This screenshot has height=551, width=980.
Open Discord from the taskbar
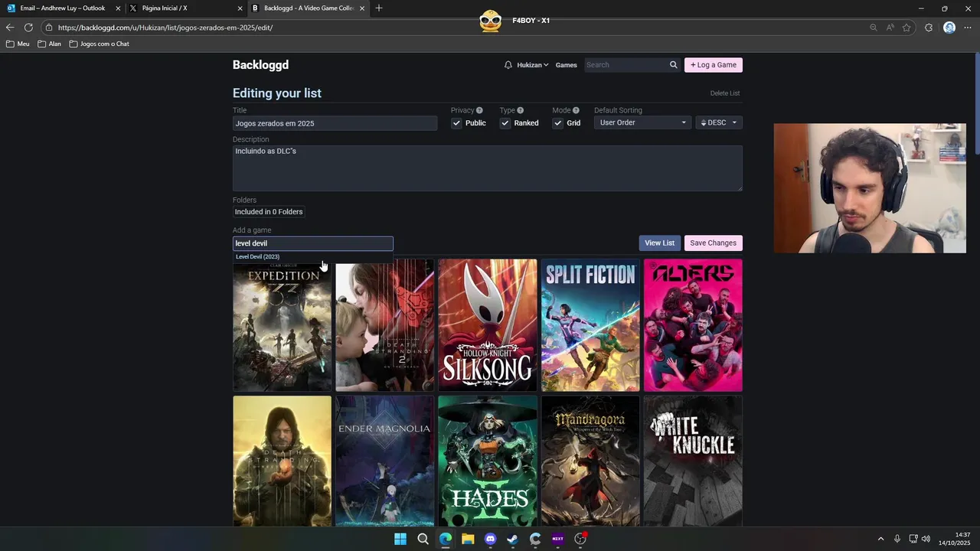pos(490,539)
